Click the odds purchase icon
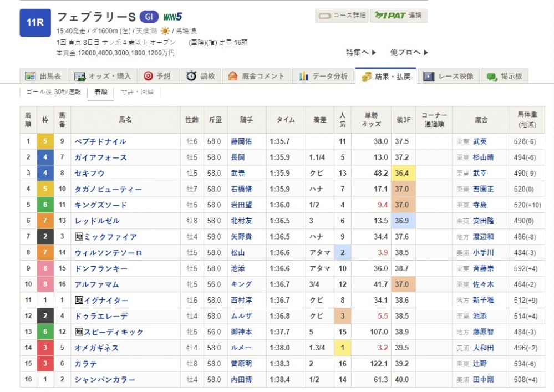The width and height of the screenshot is (554, 392). coord(79,77)
